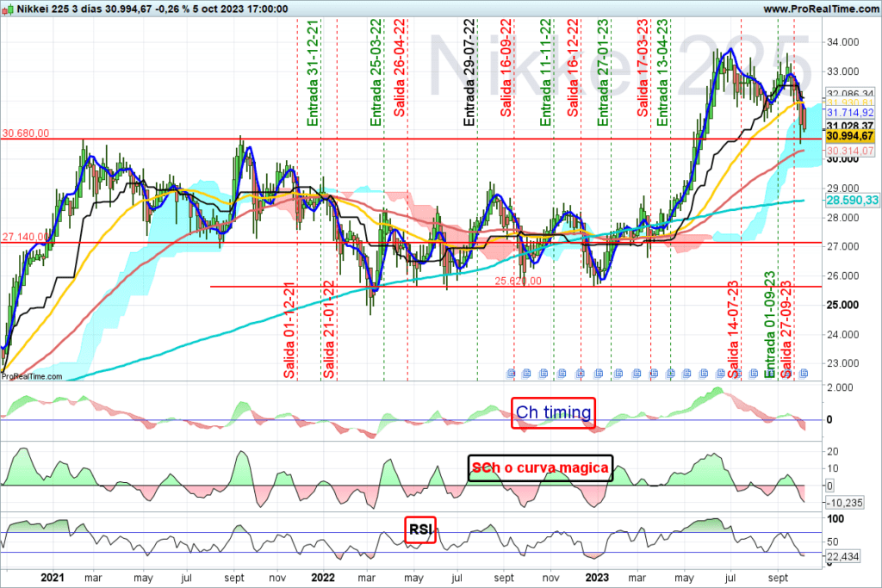Click the event icon on Salida 17-03-23 line

[x=654, y=373]
